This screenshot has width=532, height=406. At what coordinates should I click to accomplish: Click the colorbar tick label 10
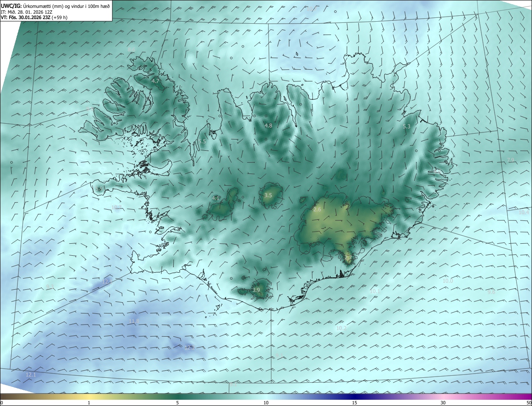coord(266,403)
